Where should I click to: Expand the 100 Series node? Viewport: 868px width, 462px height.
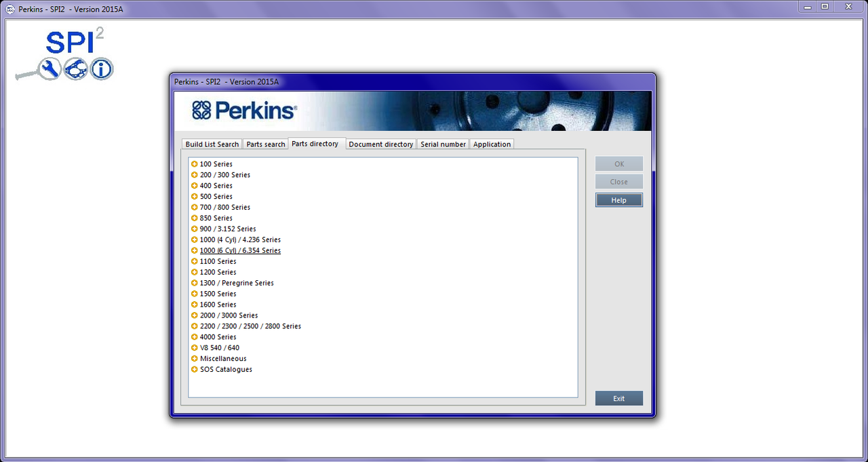pyautogui.click(x=195, y=164)
